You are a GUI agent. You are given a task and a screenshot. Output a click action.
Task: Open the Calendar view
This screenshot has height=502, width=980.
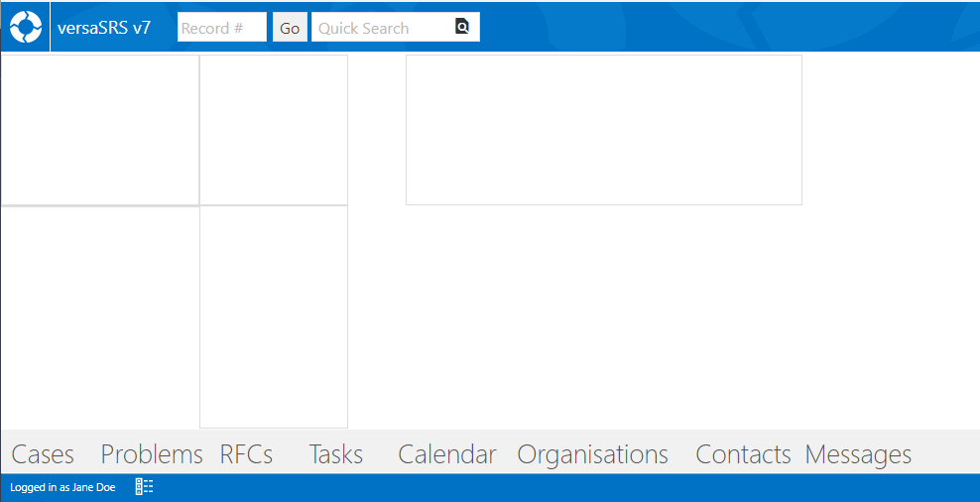[447, 454]
